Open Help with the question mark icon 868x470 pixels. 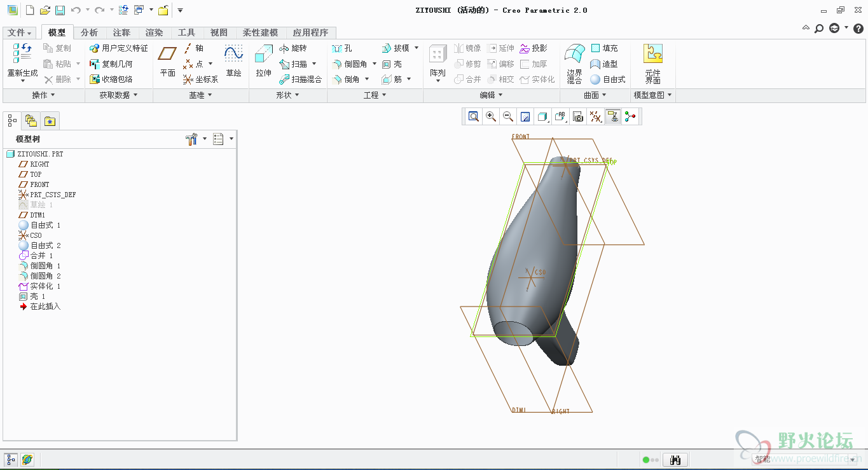tap(858, 29)
